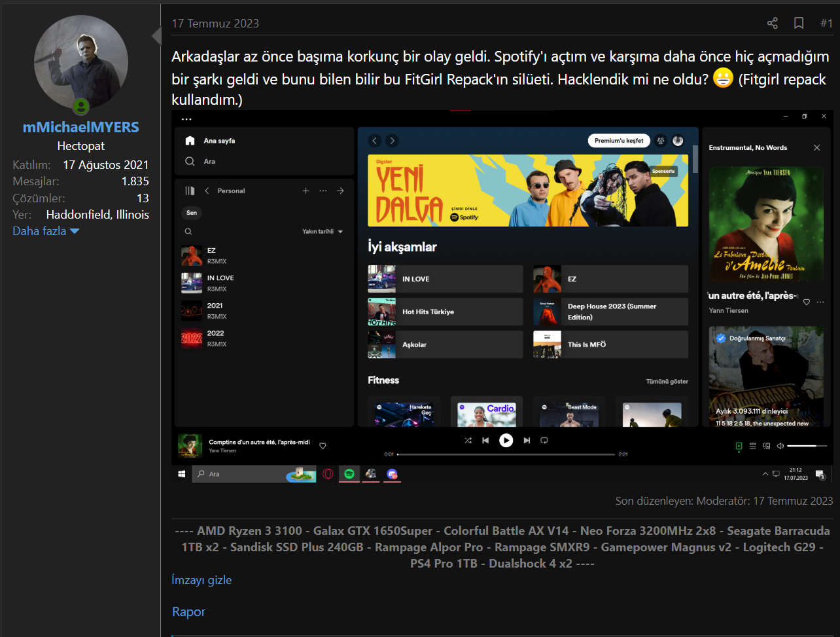Navigate back in Spotify main view
Image resolution: width=840 pixels, height=637 pixels.
pyautogui.click(x=375, y=141)
